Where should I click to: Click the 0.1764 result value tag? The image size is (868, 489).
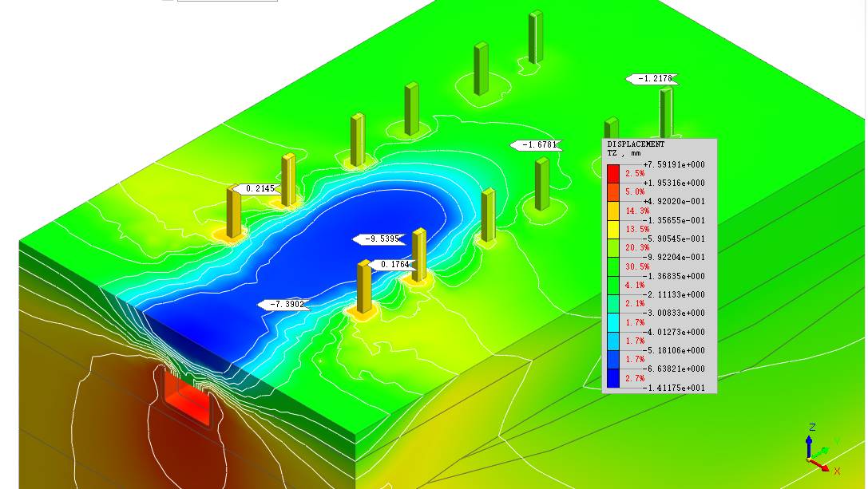tap(392, 265)
